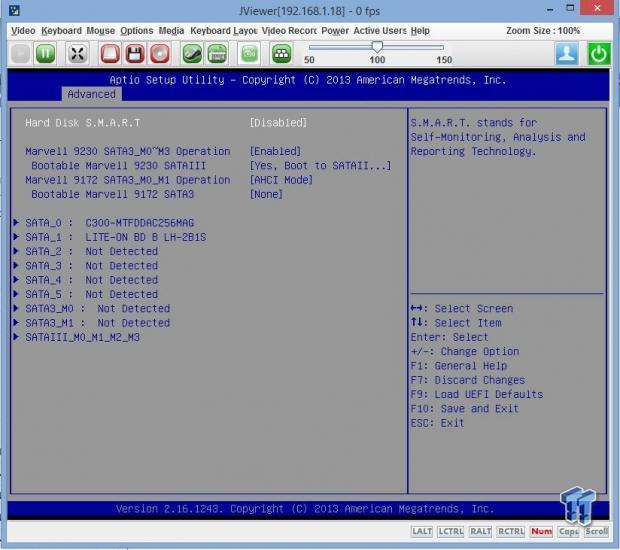Pause the video redirection
620x550 pixels.
click(45, 53)
